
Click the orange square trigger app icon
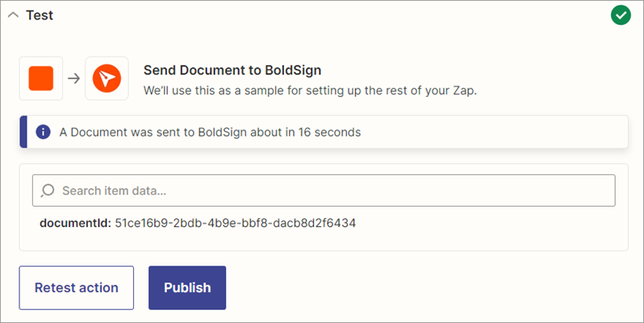click(41, 78)
